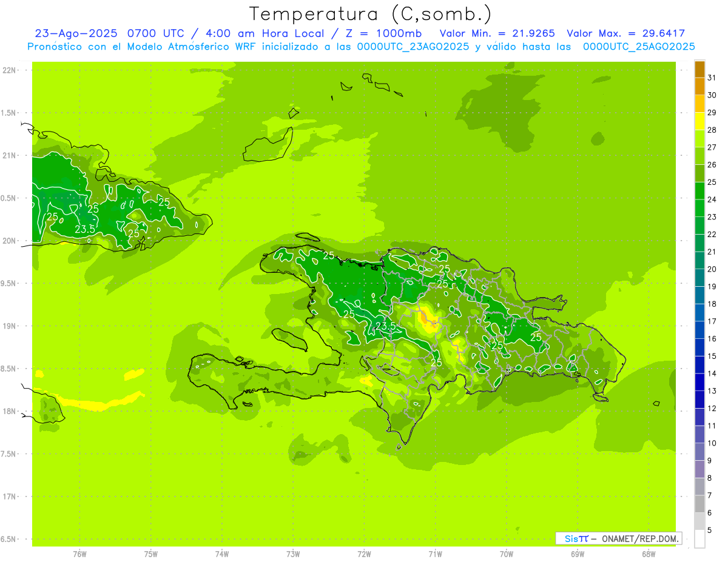Image resolution: width=728 pixels, height=562 pixels.
Task: Click the "23.5" contour label over Cuba
Action: tap(85, 229)
